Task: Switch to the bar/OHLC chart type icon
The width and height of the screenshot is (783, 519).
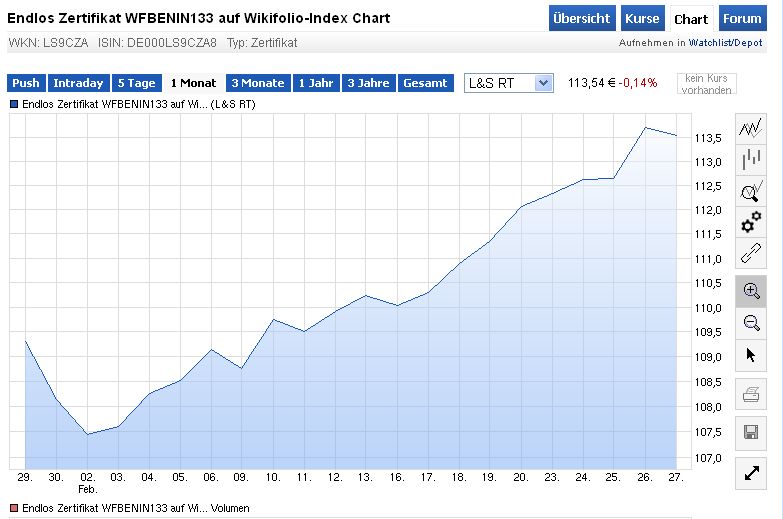Action: [x=751, y=160]
